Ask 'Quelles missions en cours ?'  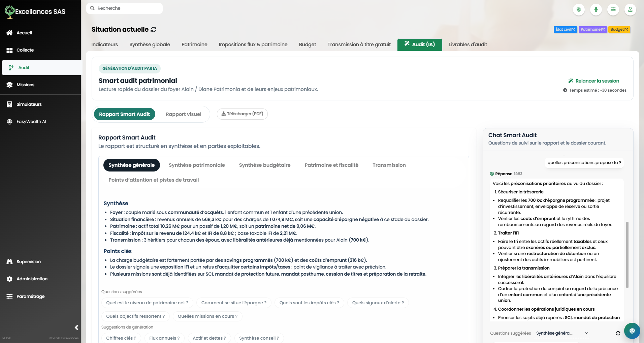coord(207,316)
